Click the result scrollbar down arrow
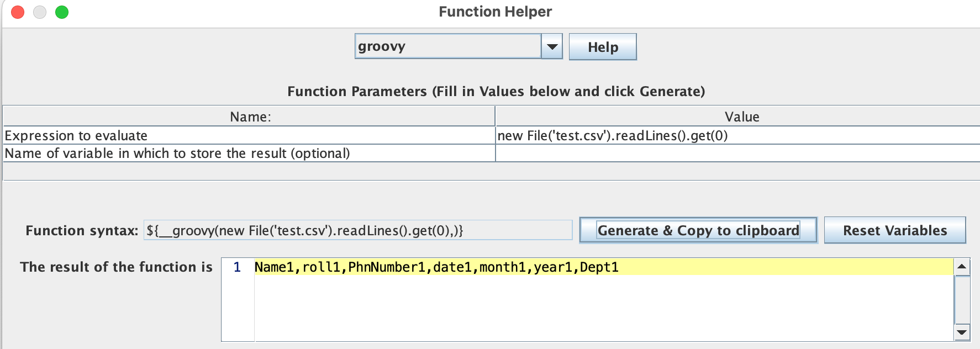980x349 pixels. [x=962, y=332]
